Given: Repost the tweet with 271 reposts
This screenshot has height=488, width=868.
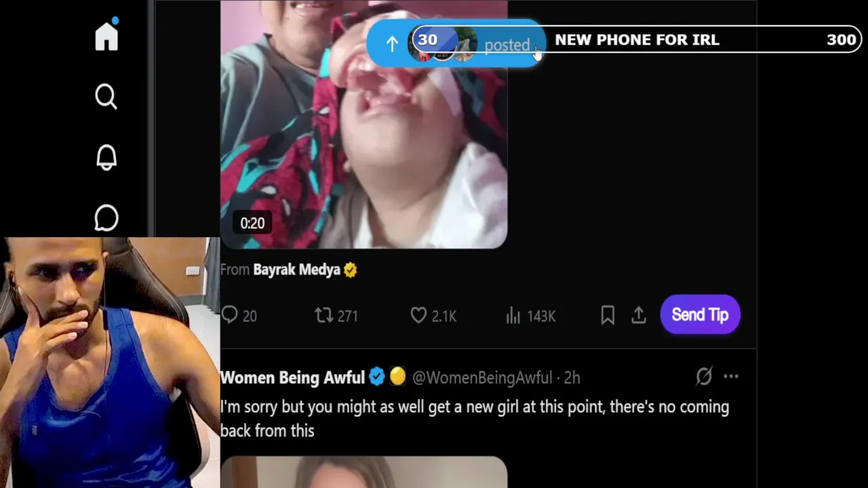Looking at the screenshot, I should 336,316.
